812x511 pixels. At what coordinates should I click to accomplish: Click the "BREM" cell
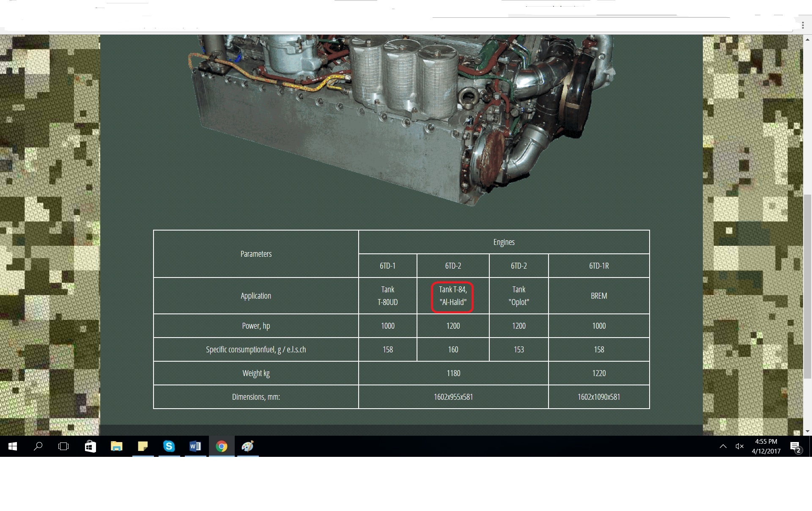tap(599, 296)
